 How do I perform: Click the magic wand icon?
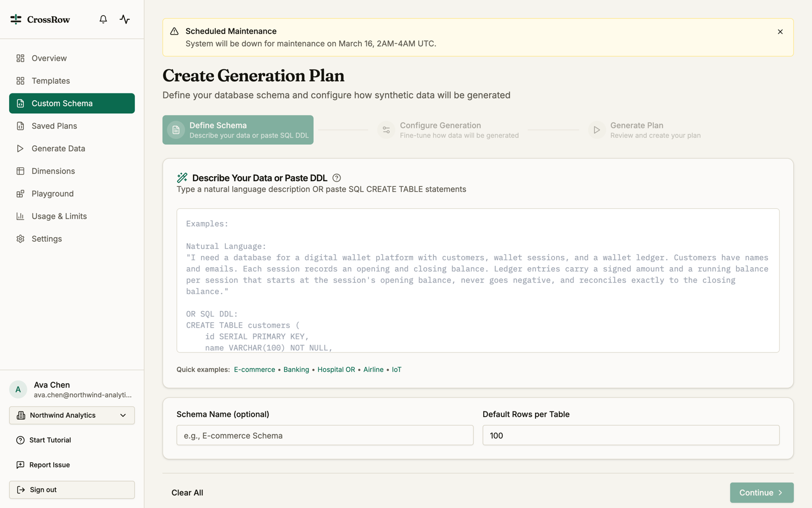(182, 178)
